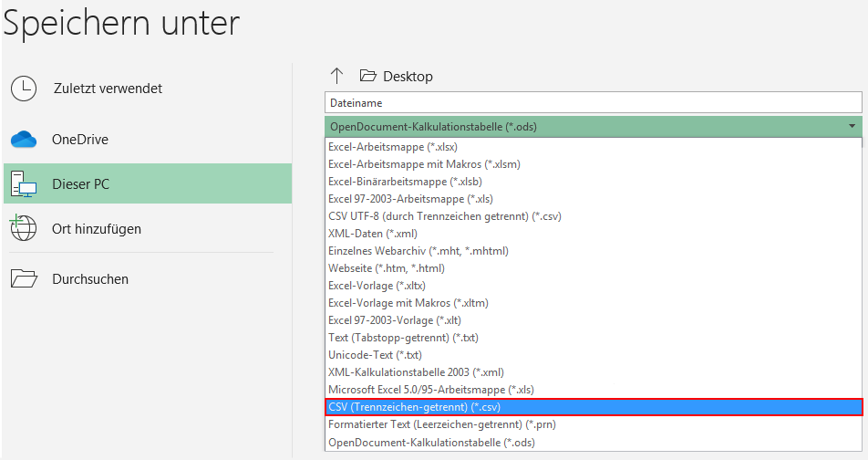The height and width of the screenshot is (460, 868).
Task: Click the Desktop folder icon
Action: (x=368, y=76)
